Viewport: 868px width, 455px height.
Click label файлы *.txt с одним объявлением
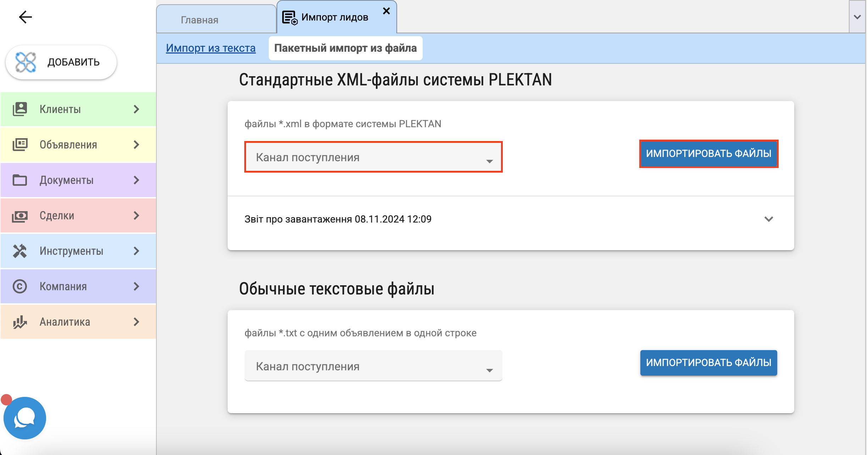pyautogui.click(x=361, y=333)
